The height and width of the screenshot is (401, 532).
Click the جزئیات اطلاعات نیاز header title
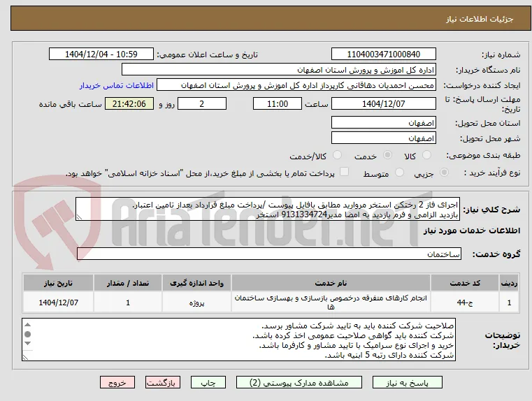(479, 19)
